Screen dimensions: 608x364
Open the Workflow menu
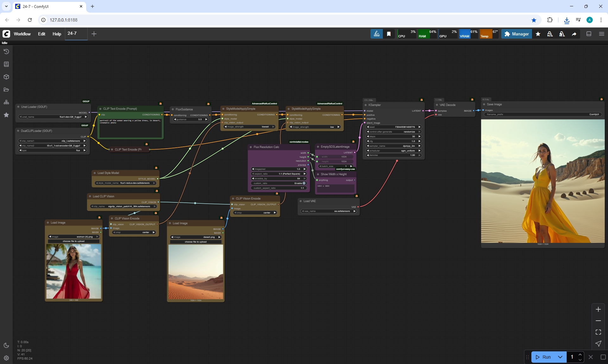click(22, 34)
